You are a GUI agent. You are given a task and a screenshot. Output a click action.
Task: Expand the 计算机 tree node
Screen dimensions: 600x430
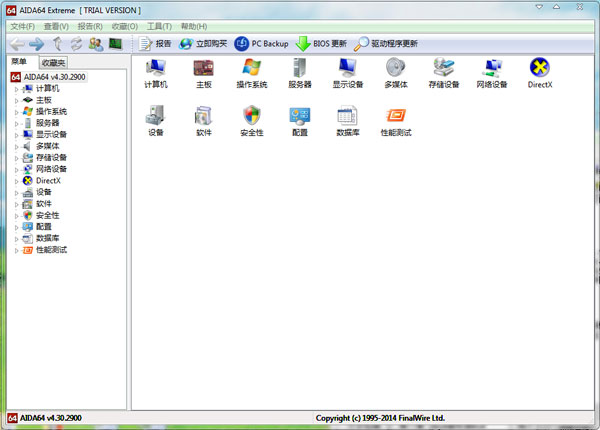(x=16, y=89)
